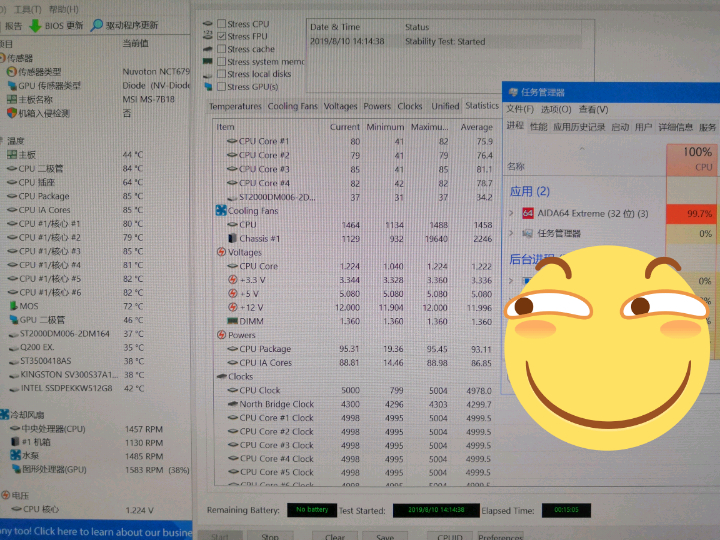Click the water pump fan icon
720x540 pixels.
point(16,456)
